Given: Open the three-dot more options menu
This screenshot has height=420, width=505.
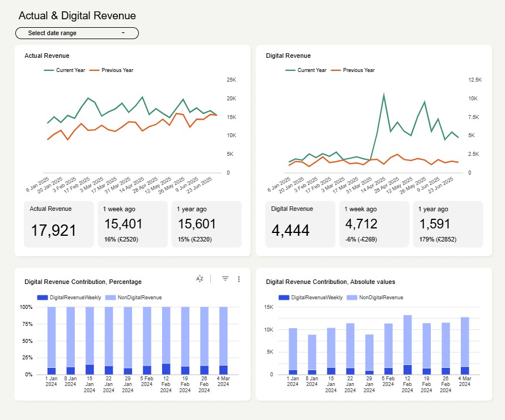Looking at the screenshot, I should 239,279.
